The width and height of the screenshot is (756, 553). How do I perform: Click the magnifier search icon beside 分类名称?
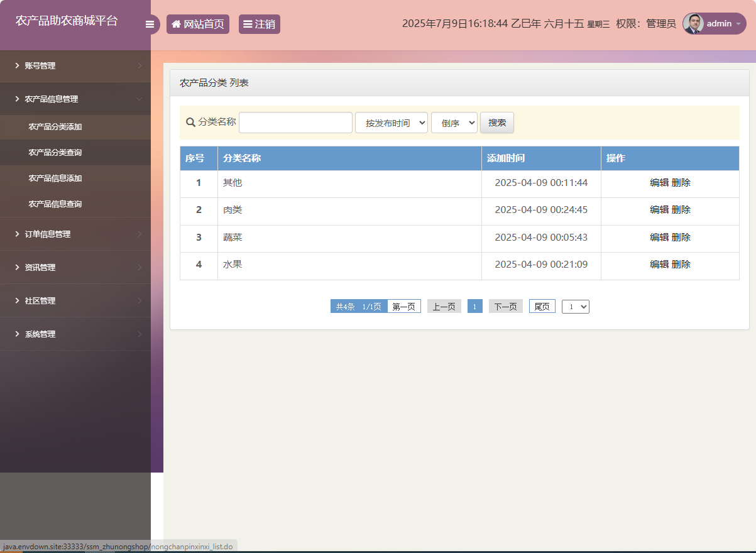[190, 123]
